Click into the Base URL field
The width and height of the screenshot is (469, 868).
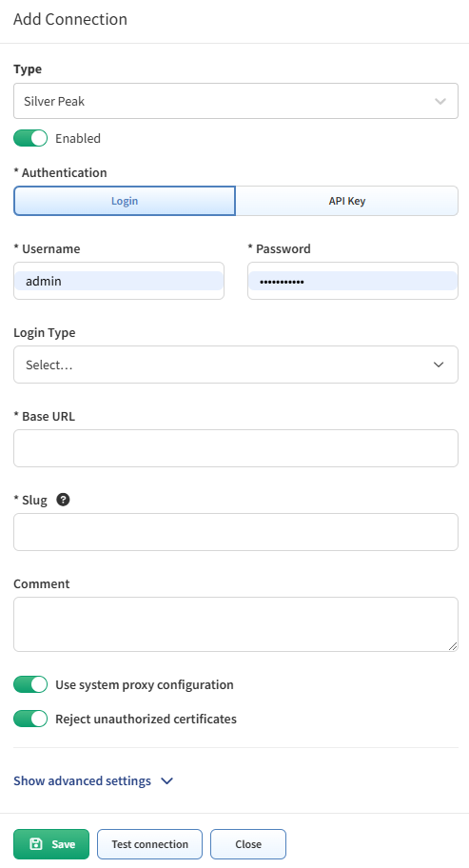coord(236,448)
